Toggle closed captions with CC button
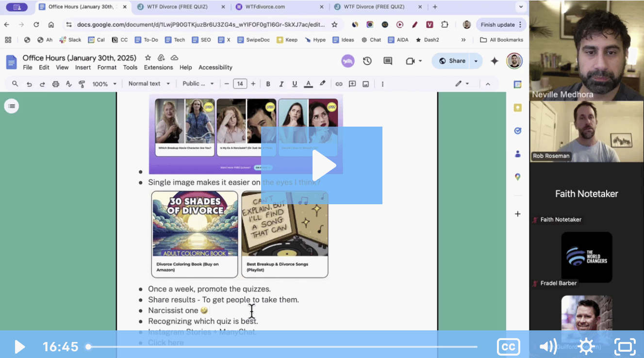The height and width of the screenshot is (358, 644). coord(508,346)
